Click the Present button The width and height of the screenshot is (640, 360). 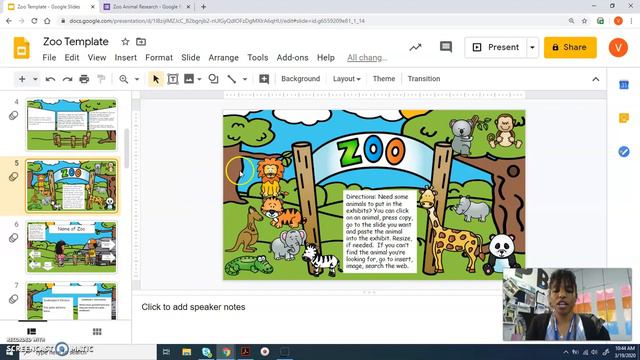pyautogui.click(x=496, y=47)
